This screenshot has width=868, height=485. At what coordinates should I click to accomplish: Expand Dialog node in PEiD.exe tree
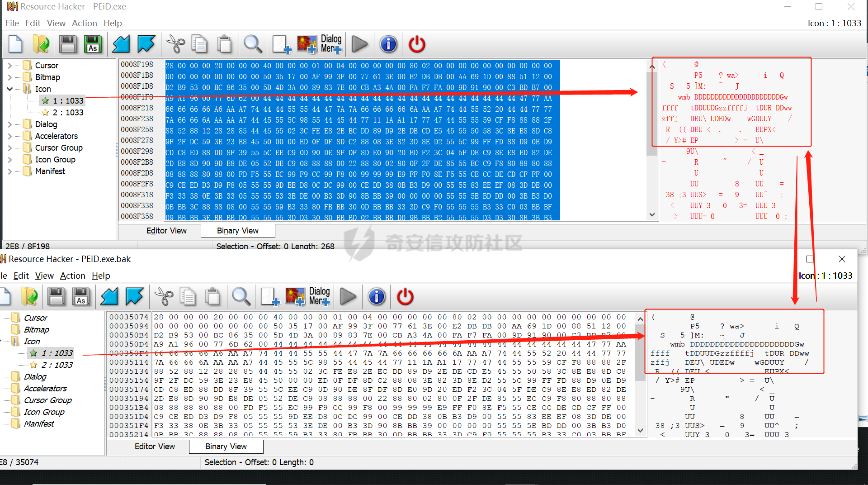(10, 124)
